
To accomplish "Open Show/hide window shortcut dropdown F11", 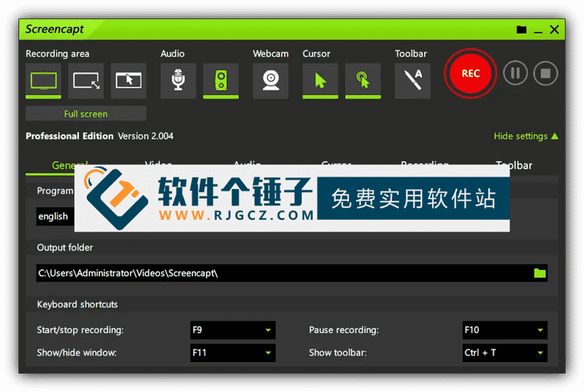I will (x=233, y=353).
